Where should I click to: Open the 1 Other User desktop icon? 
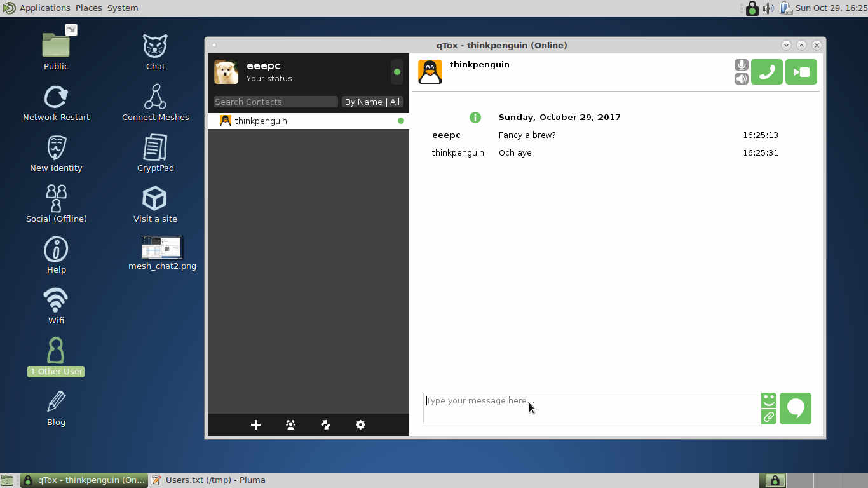[x=56, y=357]
